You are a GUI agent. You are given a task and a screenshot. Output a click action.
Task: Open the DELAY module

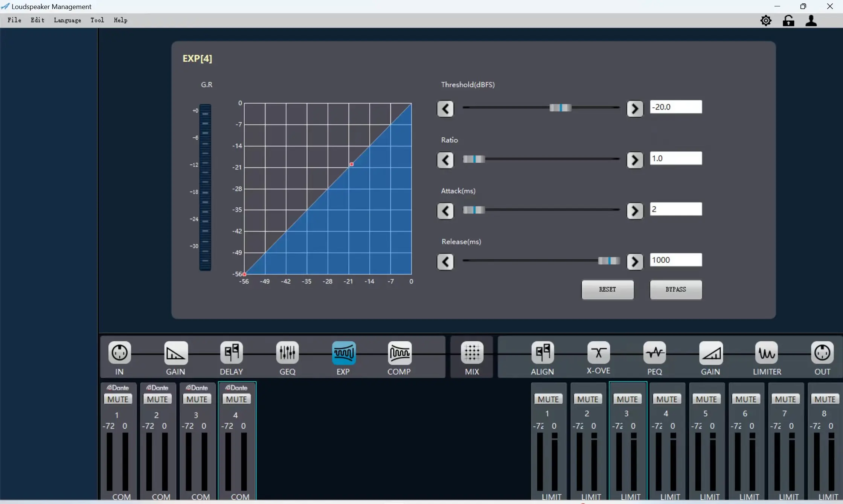tap(232, 353)
